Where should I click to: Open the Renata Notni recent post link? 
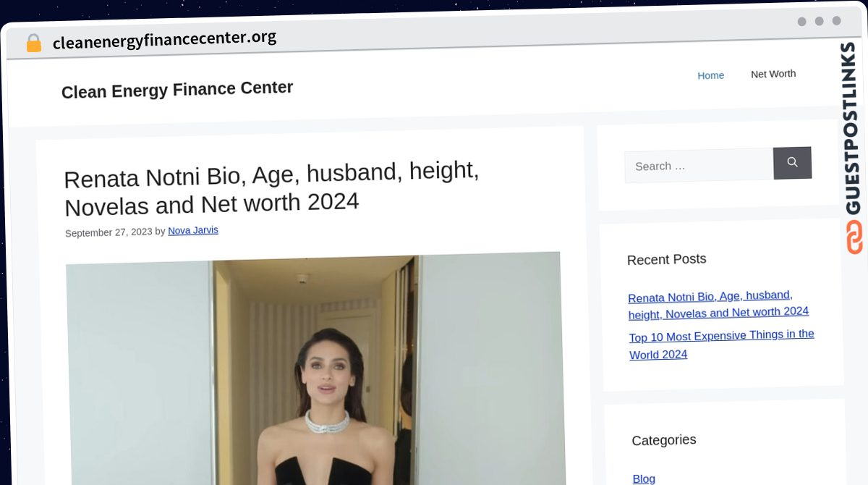718,305
